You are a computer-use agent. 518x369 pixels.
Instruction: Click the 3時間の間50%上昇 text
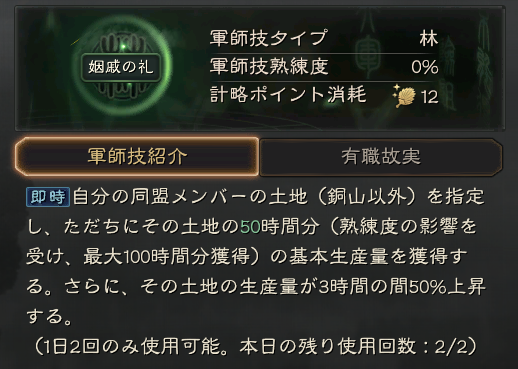tap(402, 287)
